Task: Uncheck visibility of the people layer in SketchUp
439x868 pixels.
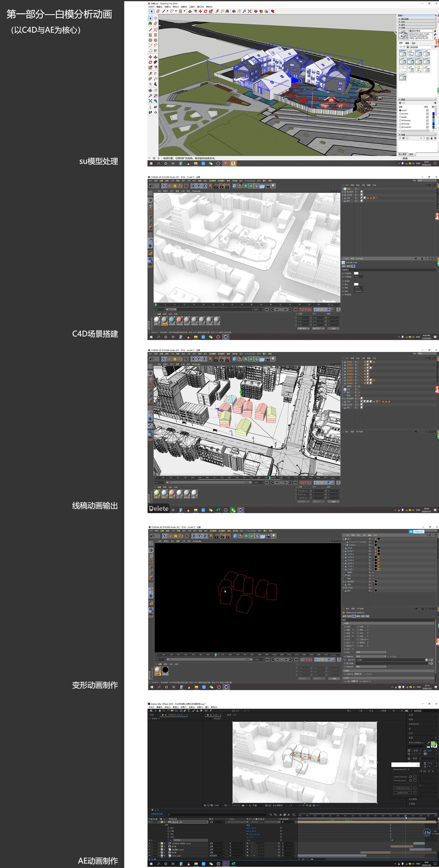Action: [427, 117]
